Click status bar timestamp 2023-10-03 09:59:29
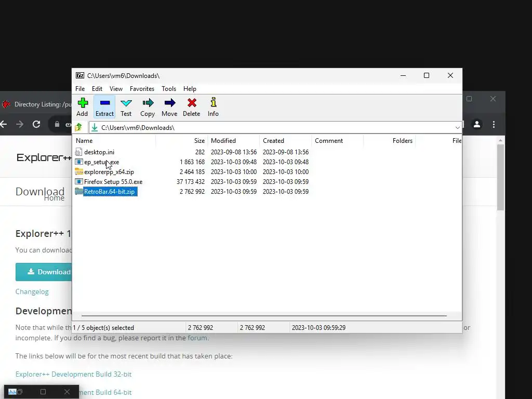 point(318,328)
